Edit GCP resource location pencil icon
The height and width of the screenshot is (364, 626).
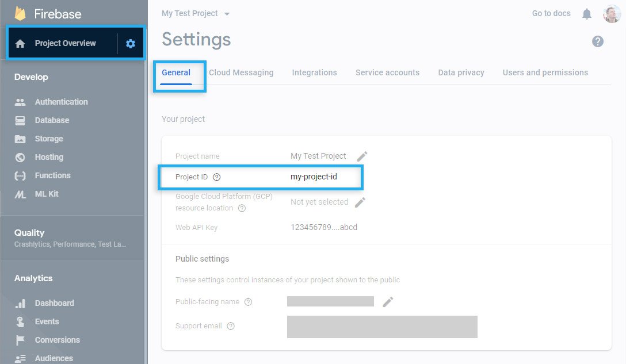click(360, 202)
